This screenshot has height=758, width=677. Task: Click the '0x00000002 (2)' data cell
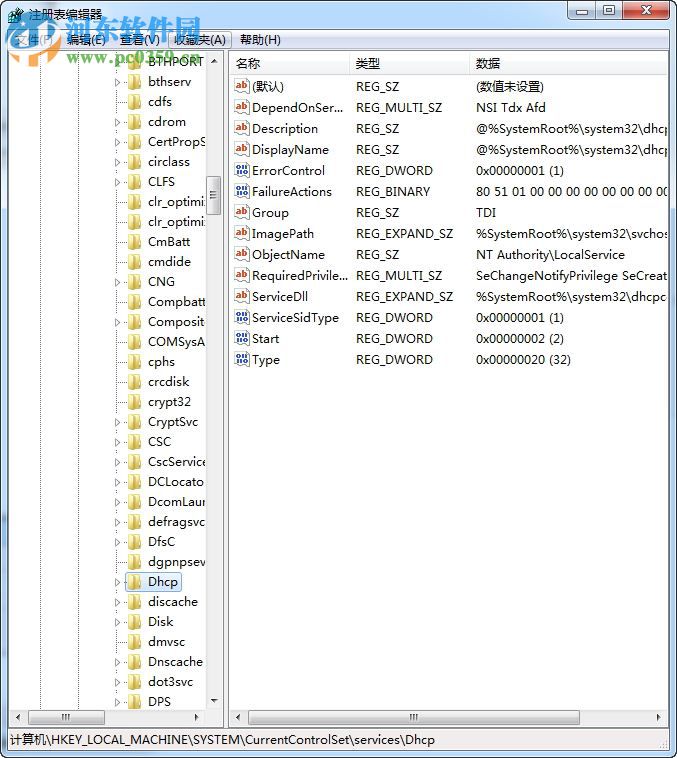pos(520,338)
